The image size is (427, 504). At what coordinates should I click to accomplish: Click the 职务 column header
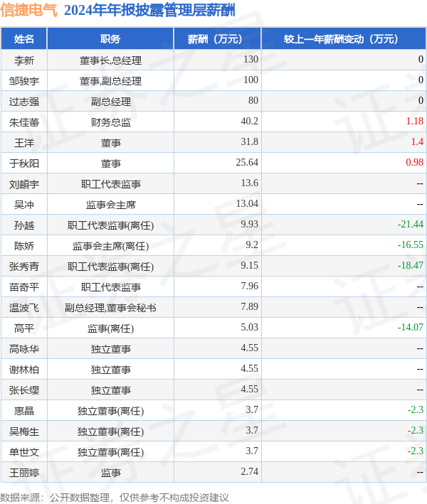click(x=110, y=39)
